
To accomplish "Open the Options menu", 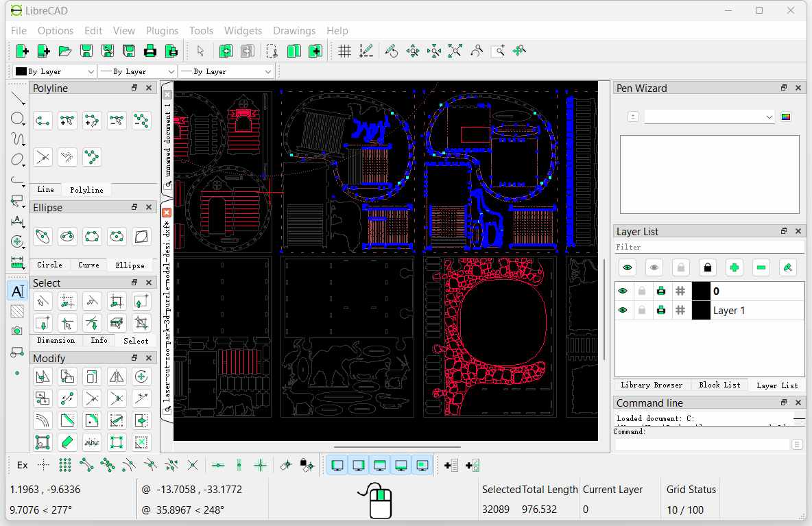I will 56,31.
